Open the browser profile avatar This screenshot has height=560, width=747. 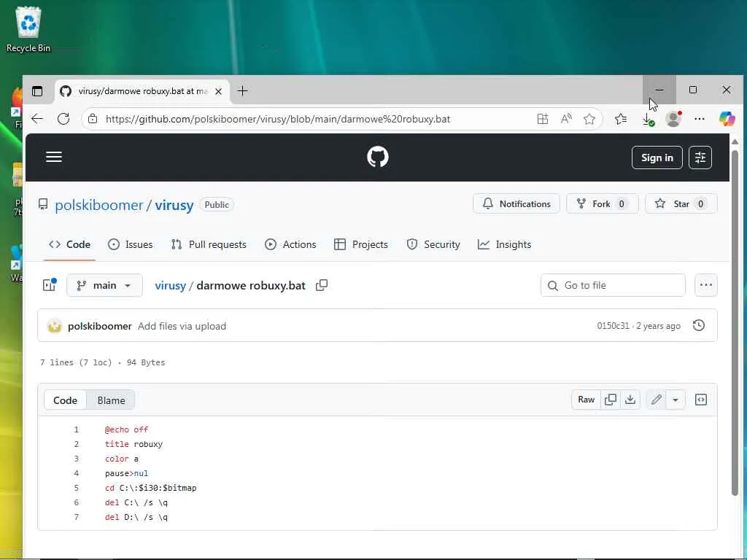click(673, 119)
